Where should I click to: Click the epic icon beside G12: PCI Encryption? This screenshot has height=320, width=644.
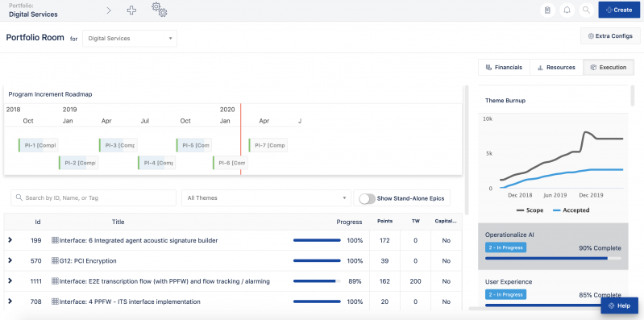tap(55, 261)
